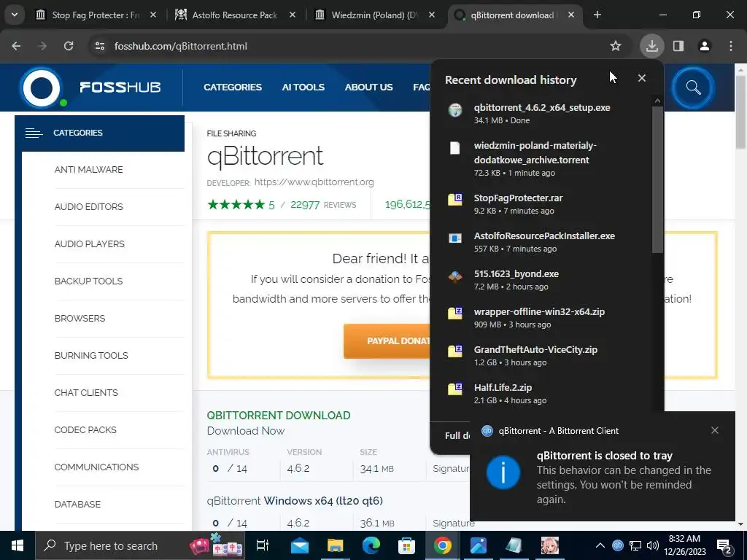Open the Chrome profile avatar
Image resolution: width=747 pixels, height=560 pixels.
pyautogui.click(x=705, y=46)
